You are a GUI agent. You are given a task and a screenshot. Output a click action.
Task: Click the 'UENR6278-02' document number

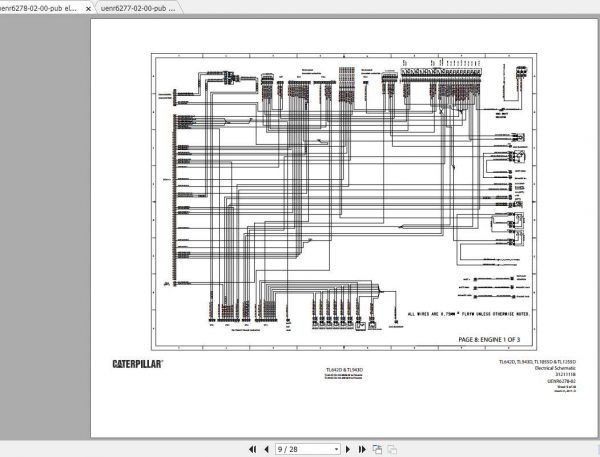(x=561, y=381)
